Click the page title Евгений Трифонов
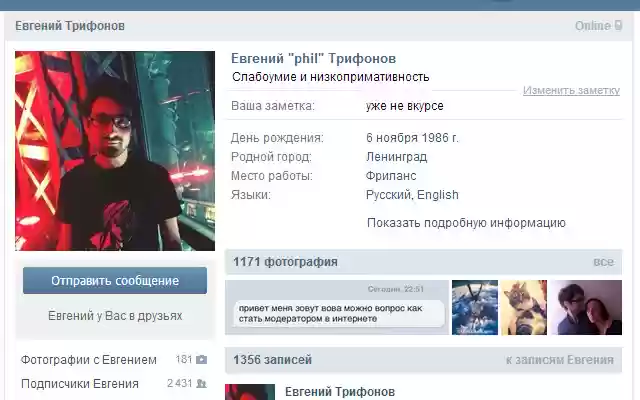Viewport: 640px width, 400px height. 70,26
